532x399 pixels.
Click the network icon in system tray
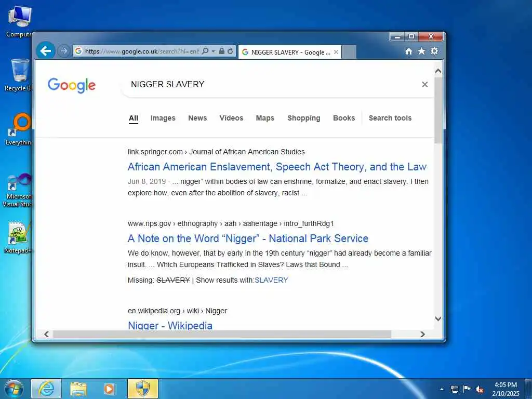pyautogui.click(x=455, y=389)
